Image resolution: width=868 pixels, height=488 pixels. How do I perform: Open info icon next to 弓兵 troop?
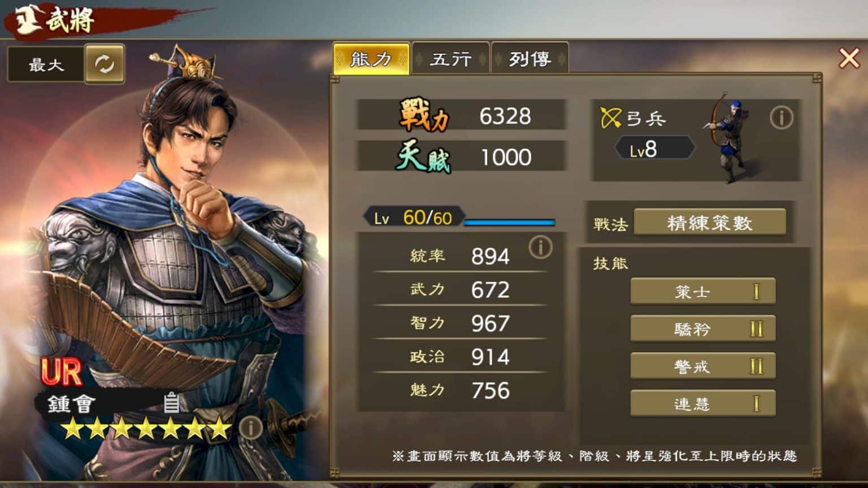[782, 117]
